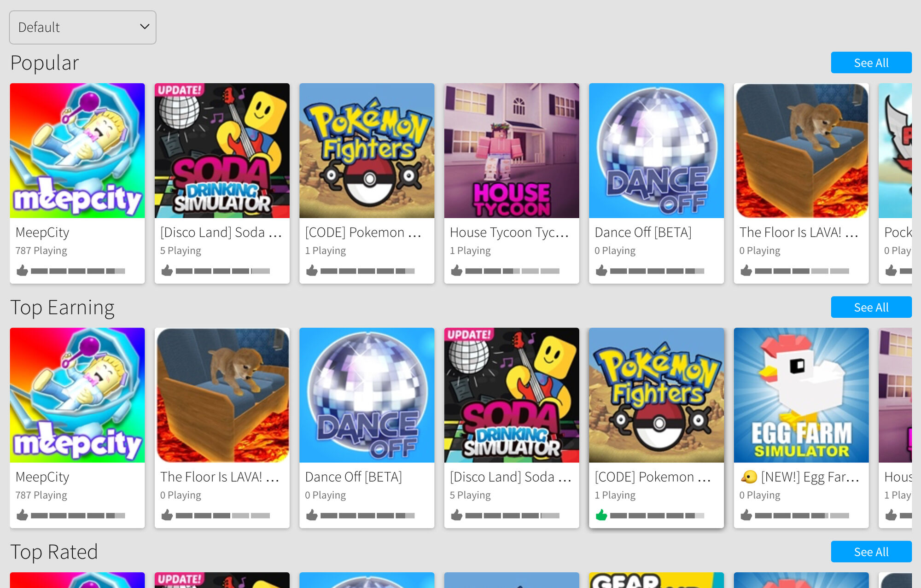The image size is (921, 588).
Task: Open Pokemon Fighters thumbnail in Popular row
Action: [x=367, y=151]
